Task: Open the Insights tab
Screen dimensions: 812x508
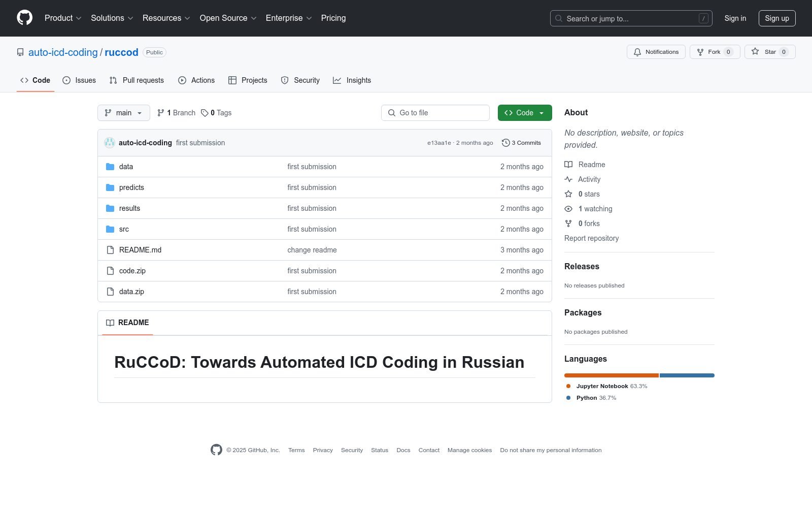Action: point(352,80)
